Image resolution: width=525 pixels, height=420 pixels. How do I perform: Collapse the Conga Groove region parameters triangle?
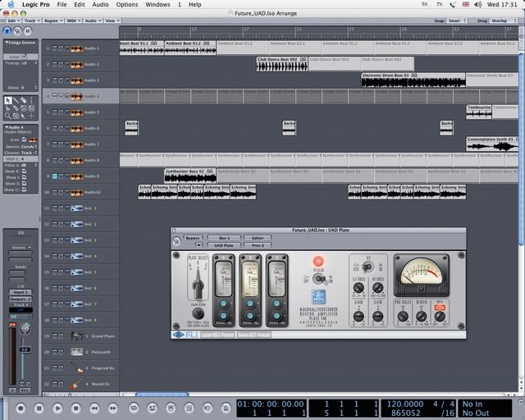(6, 43)
